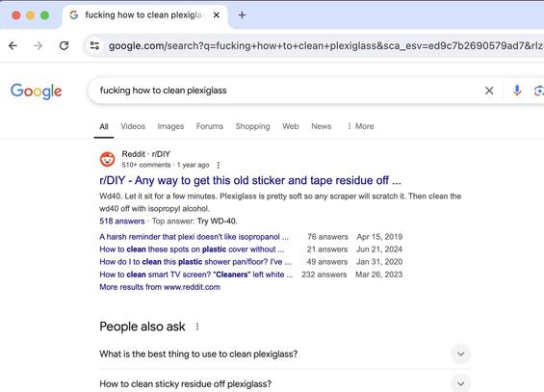Viewport: 544px width, 392px height.
Task: Open 'How to clean these spots on plastic cover' link
Action: click(x=192, y=249)
